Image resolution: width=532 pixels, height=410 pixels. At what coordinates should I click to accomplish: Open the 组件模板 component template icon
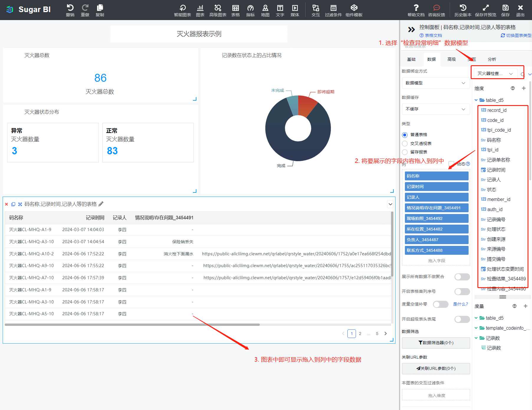354,8
